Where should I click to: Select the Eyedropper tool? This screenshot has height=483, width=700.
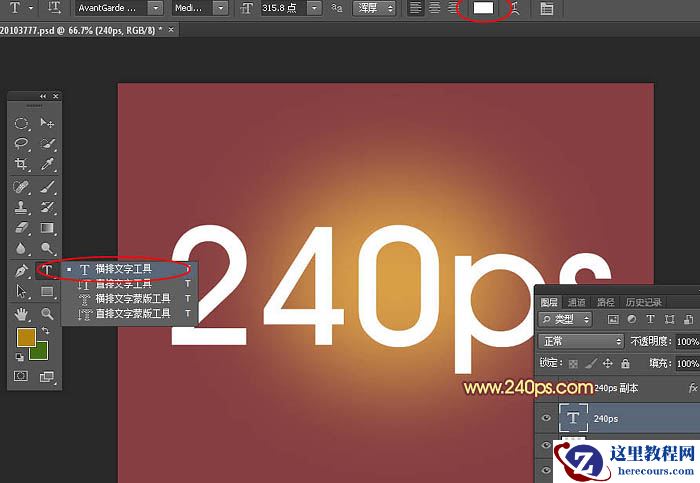(47, 164)
